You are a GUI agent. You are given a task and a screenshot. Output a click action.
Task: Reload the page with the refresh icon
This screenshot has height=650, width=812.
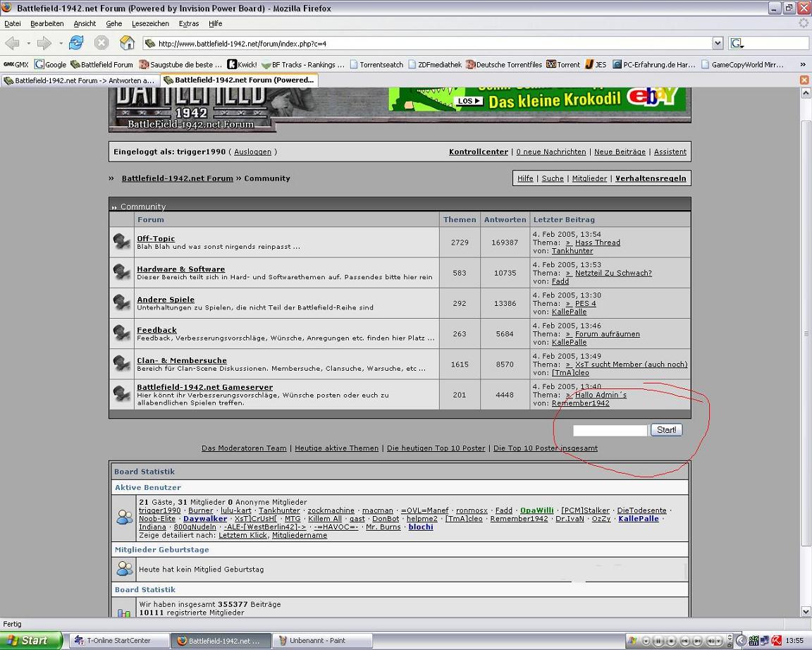pyautogui.click(x=76, y=43)
